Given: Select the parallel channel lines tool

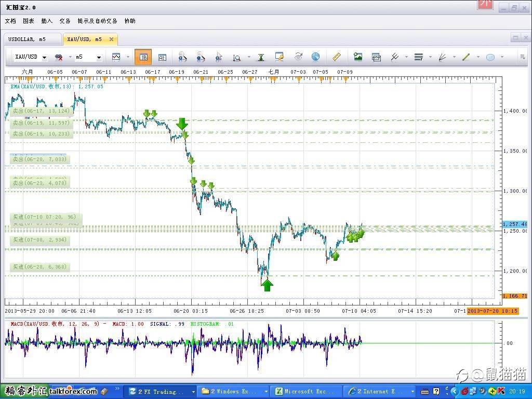Looking at the screenshot, I should point(395,57).
